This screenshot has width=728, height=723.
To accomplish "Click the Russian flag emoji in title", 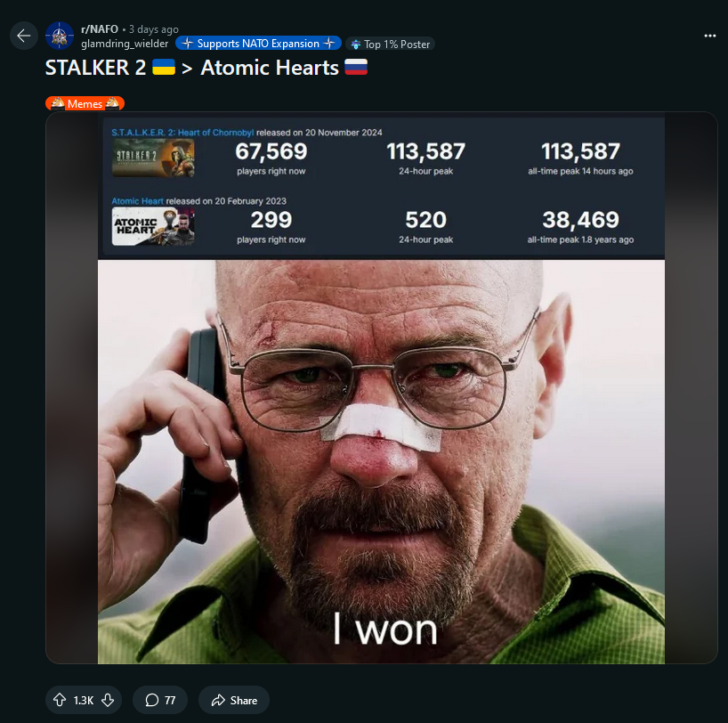I will pos(356,67).
